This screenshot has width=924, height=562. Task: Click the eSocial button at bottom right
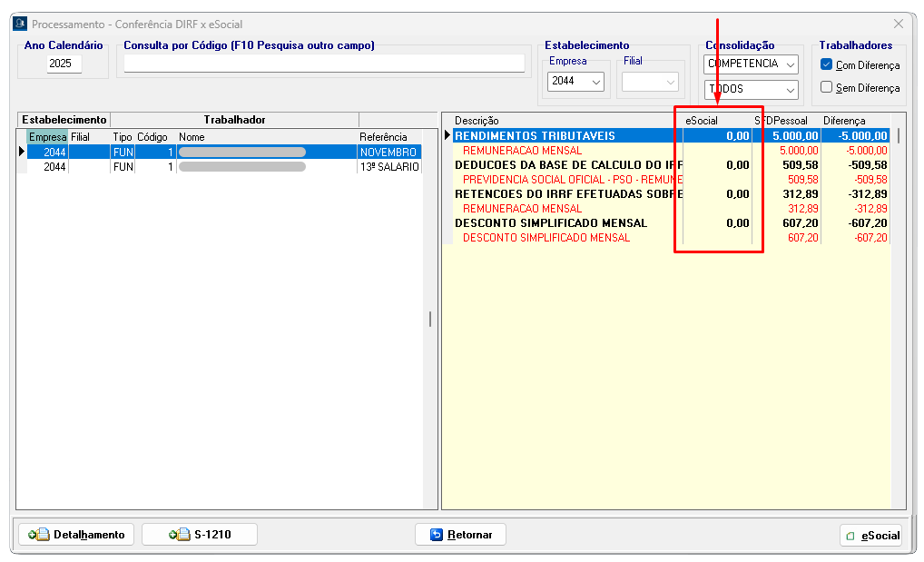click(871, 536)
